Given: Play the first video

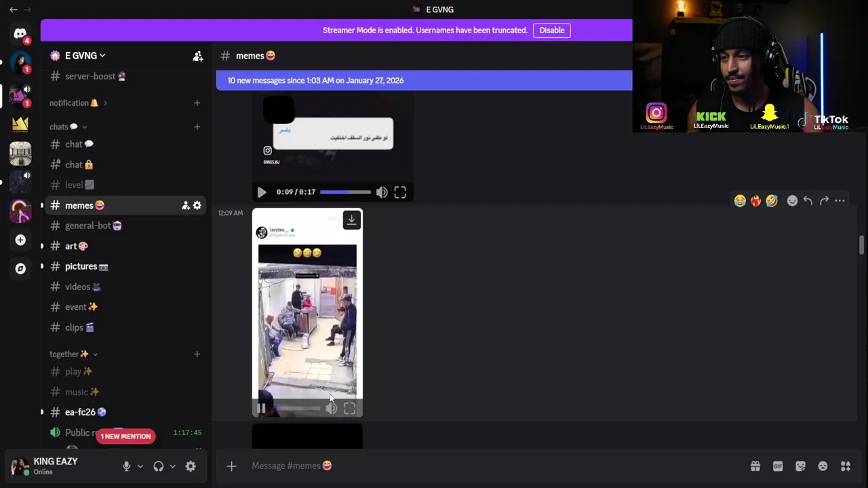Looking at the screenshot, I should [x=262, y=192].
